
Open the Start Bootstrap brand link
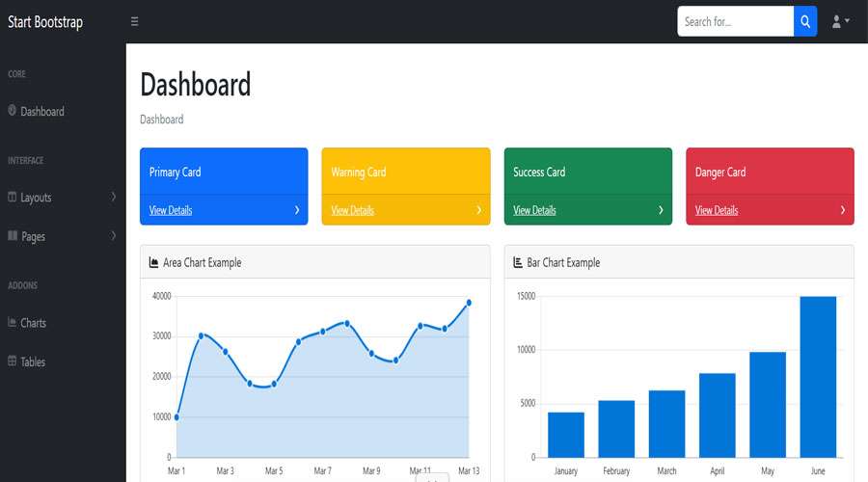coord(44,21)
